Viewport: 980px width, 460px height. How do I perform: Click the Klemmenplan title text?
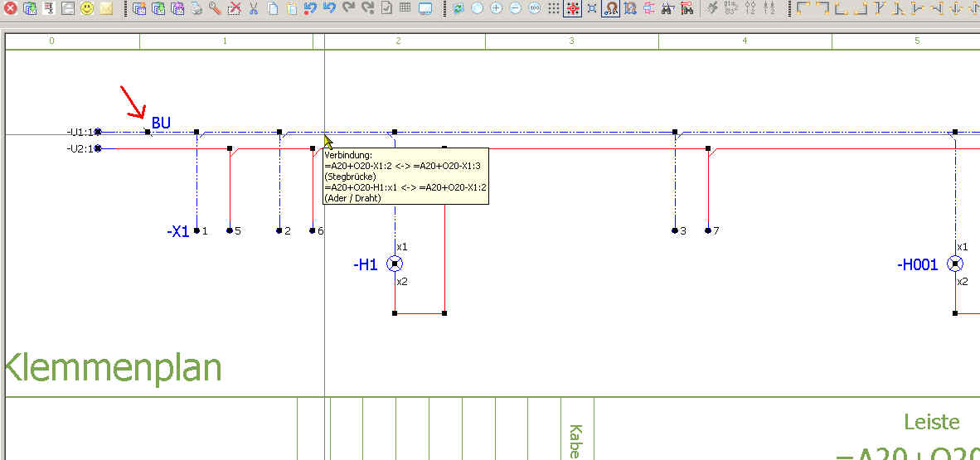[114, 367]
